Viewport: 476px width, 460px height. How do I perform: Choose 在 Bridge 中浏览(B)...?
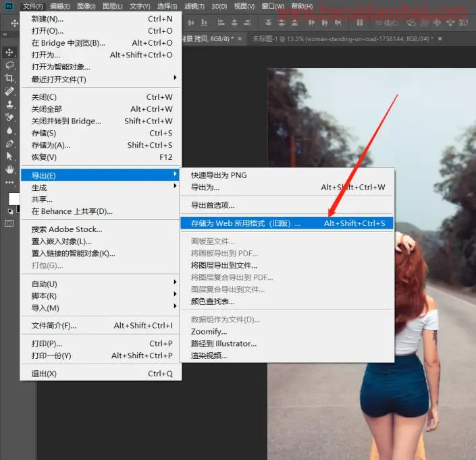101,43
